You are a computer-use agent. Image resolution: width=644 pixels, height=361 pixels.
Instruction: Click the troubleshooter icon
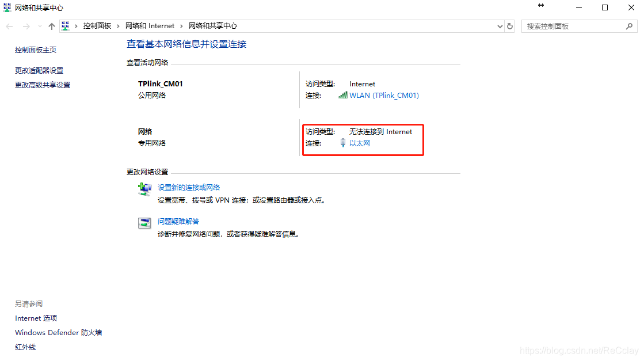(144, 223)
